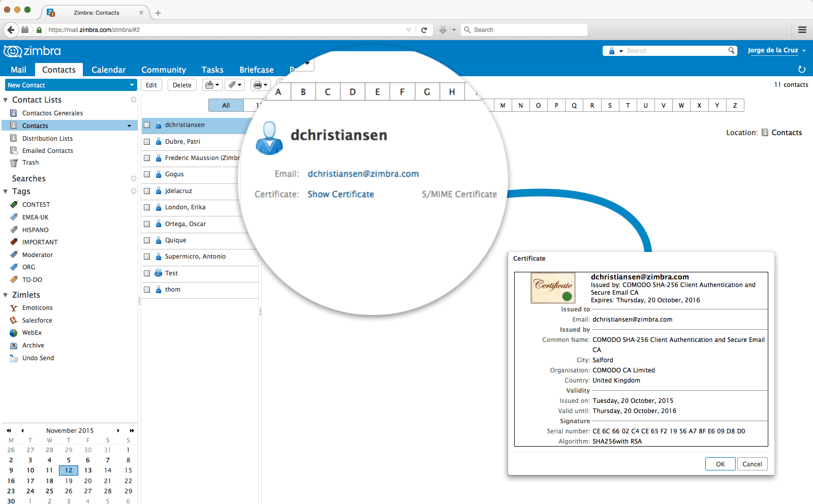The width and height of the screenshot is (813, 504).
Task: Open the browser hamburger menu
Action: (x=802, y=30)
